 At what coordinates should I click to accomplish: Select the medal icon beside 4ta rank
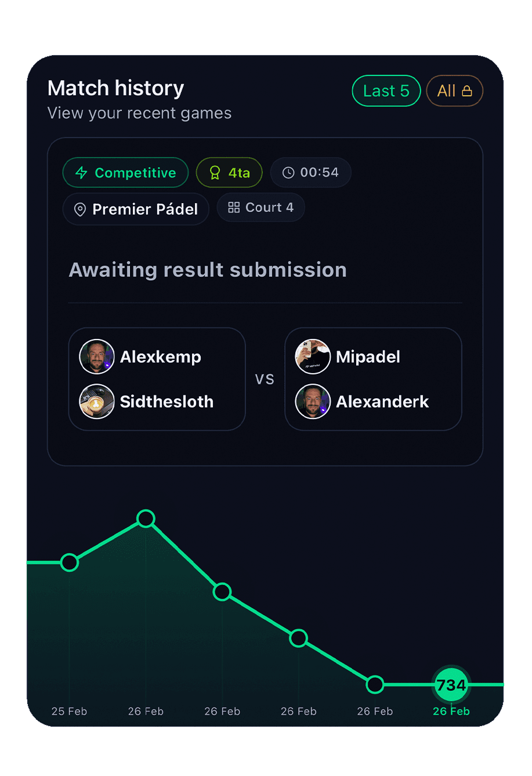[x=215, y=172]
